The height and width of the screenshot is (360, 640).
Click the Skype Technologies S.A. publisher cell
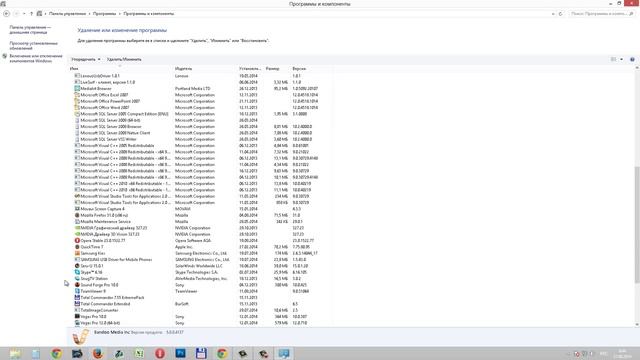pyautogui.click(x=196, y=272)
